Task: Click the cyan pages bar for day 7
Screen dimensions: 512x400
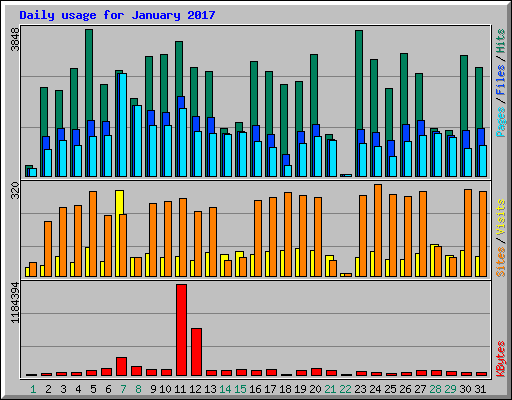Action: (123, 125)
